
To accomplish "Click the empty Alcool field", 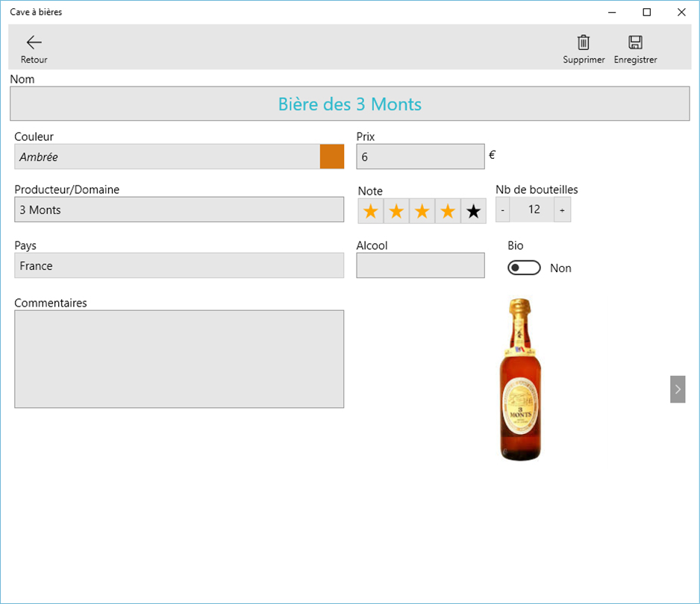I will click(421, 265).
